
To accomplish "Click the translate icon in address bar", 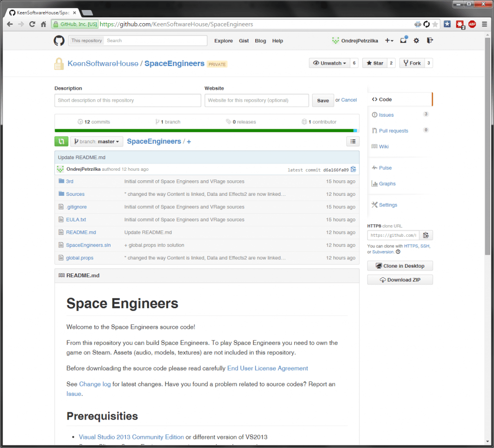I will (x=418, y=24).
